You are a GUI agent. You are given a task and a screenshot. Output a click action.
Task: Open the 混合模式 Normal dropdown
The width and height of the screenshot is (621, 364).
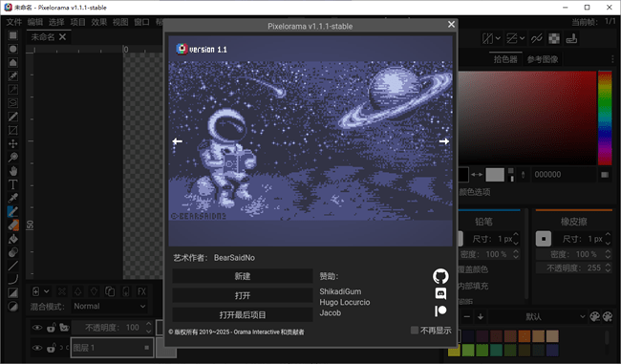(110, 306)
